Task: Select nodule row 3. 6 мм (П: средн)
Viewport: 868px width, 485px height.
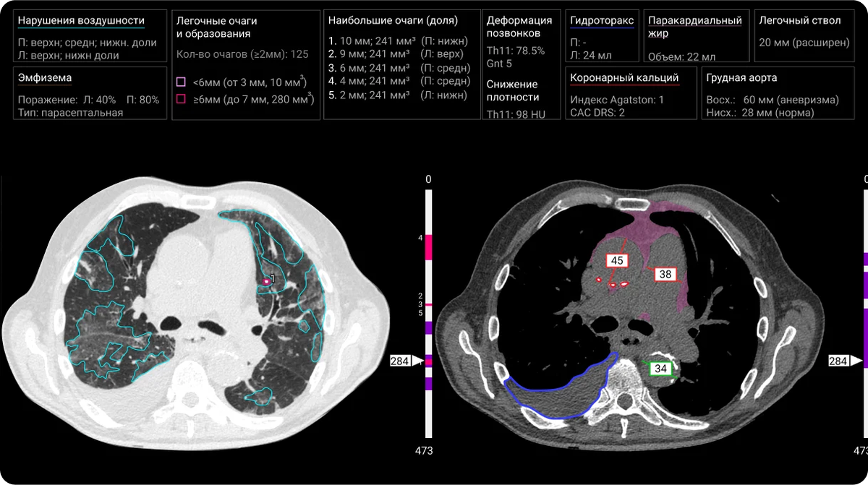Action: [x=399, y=67]
